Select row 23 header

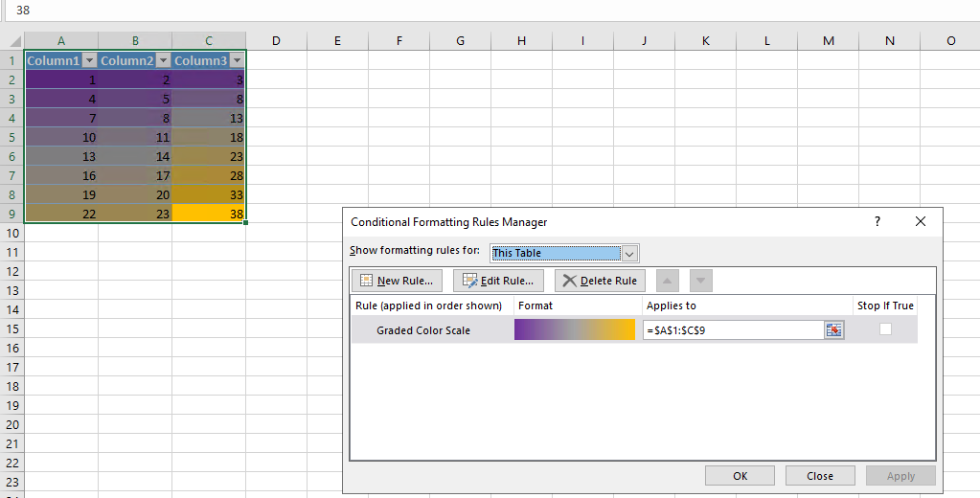click(11, 482)
